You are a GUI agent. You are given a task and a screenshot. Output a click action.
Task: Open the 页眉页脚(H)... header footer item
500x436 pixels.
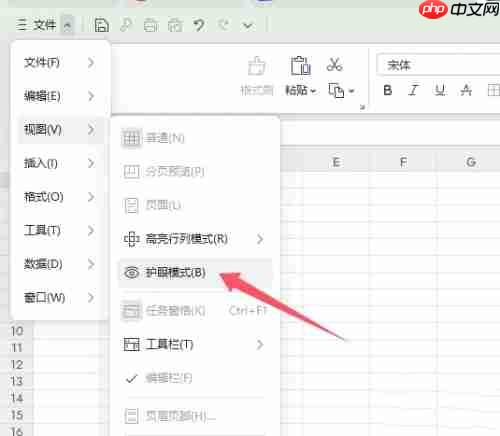point(195,416)
